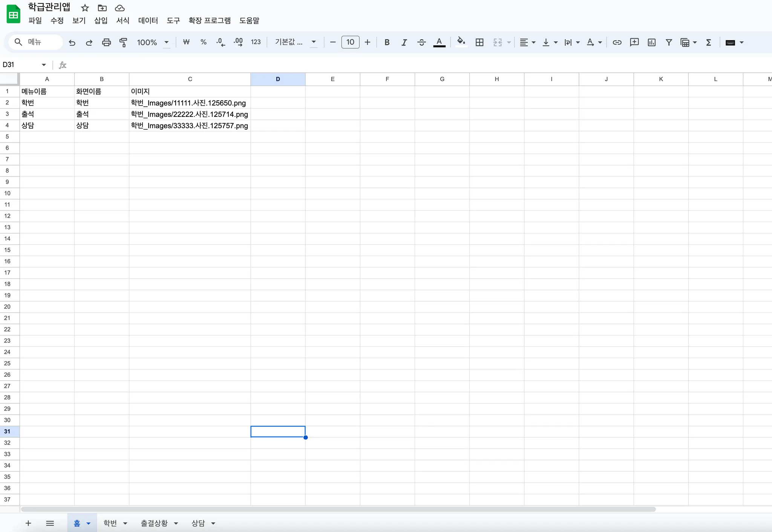Click the add sheet plus button
The width and height of the screenshot is (772, 532).
pos(28,523)
